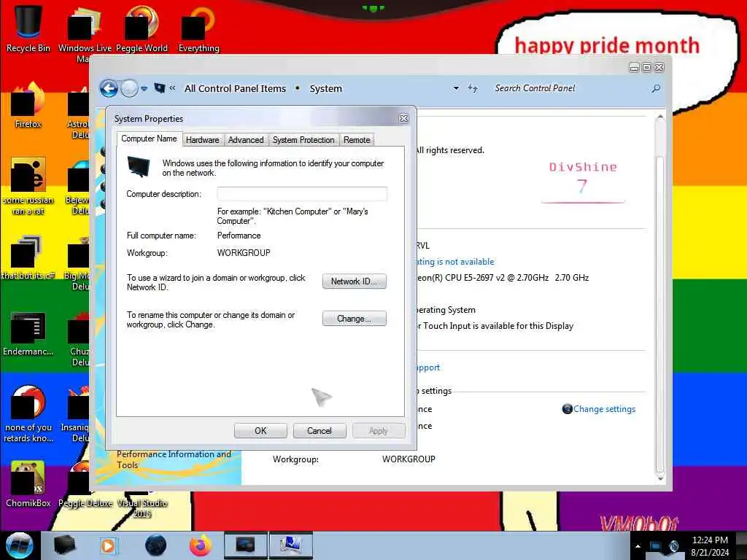The image size is (747, 560).
Task: Open the Endermanc... desktop icon
Action: [x=28, y=333]
